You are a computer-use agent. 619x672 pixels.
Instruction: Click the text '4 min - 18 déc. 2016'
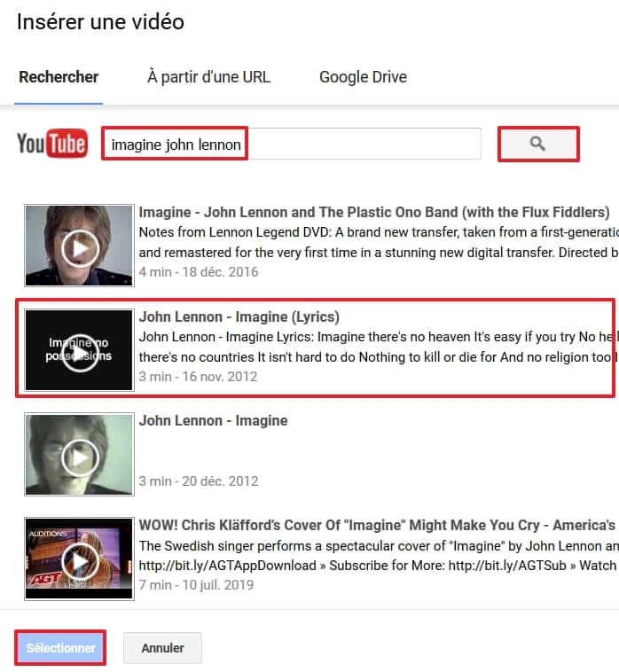199,272
